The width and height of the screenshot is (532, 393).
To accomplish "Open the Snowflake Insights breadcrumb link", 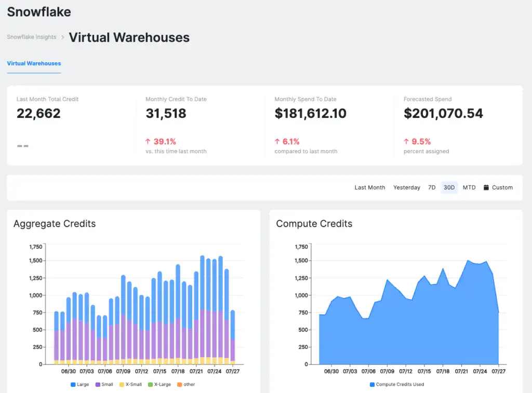I will point(32,37).
